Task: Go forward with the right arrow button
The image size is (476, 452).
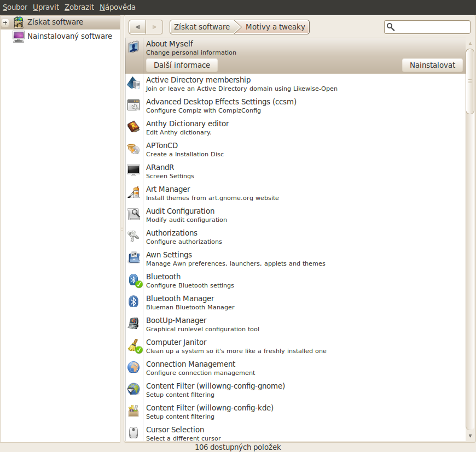Action: pos(154,27)
